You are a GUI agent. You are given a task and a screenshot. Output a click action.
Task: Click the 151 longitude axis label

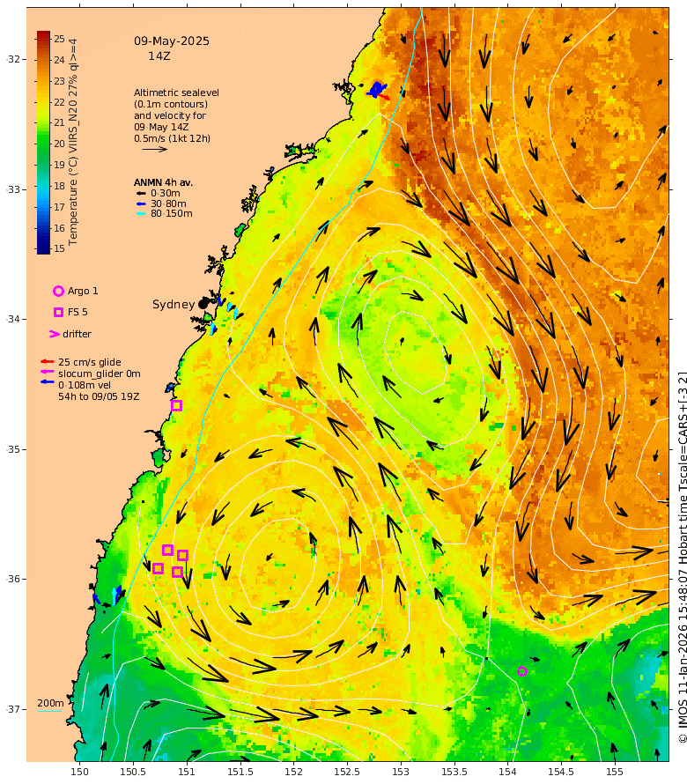coord(187,772)
